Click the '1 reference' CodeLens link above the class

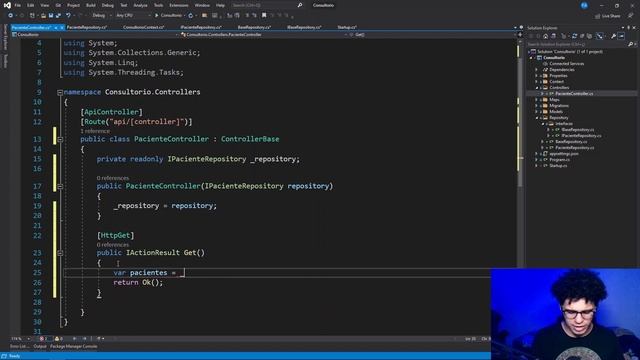(x=95, y=131)
